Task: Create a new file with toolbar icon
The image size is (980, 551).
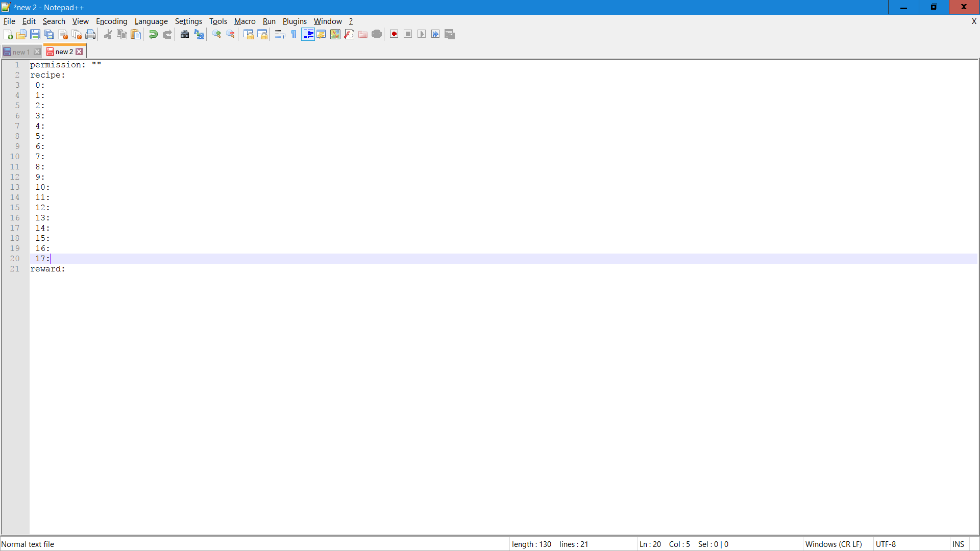Action: [x=8, y=34]
